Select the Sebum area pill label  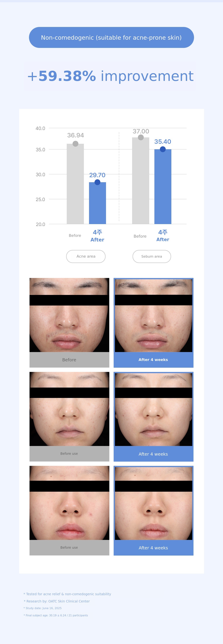point(152,256)
